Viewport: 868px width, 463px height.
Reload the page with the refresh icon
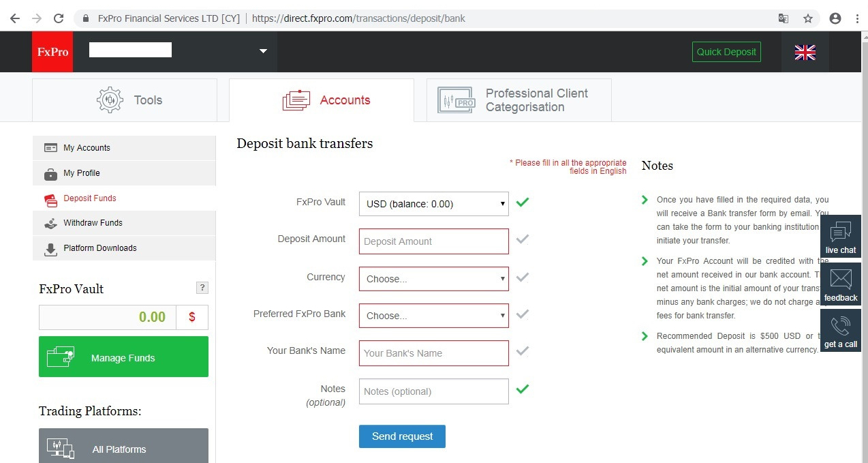(x=59, y=18)
